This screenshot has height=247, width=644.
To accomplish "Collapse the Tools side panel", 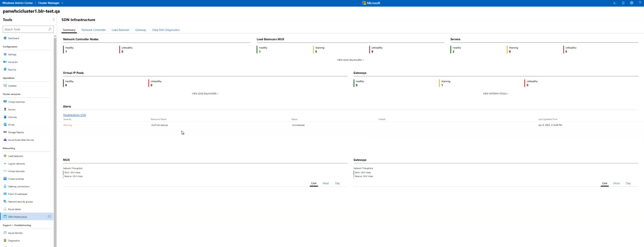I will pyautogui.click(x=54, y=20).
